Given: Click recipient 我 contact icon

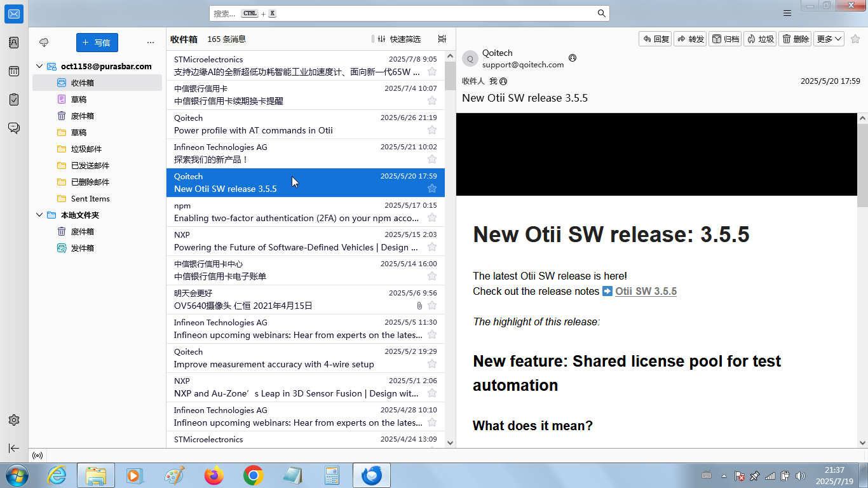Looking at the screenshot, I should tap(503, 81).
